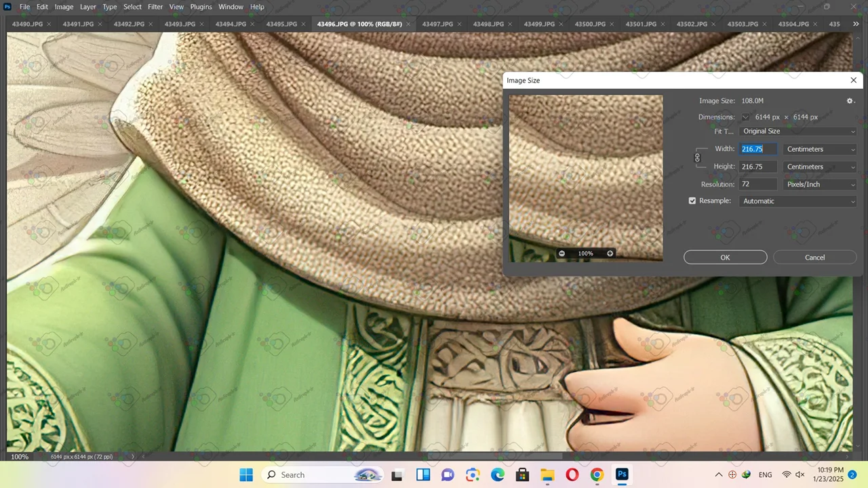Close the 43495.JPG document tab
The image size is (868, 488).
tap(304, 24)
